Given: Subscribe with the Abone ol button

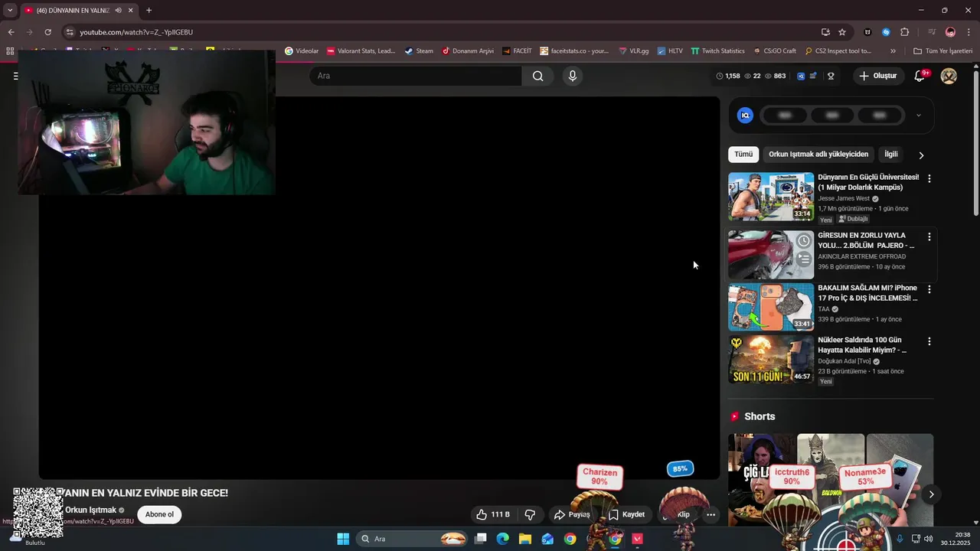Looking at the screenshot, I should [159, 514].
